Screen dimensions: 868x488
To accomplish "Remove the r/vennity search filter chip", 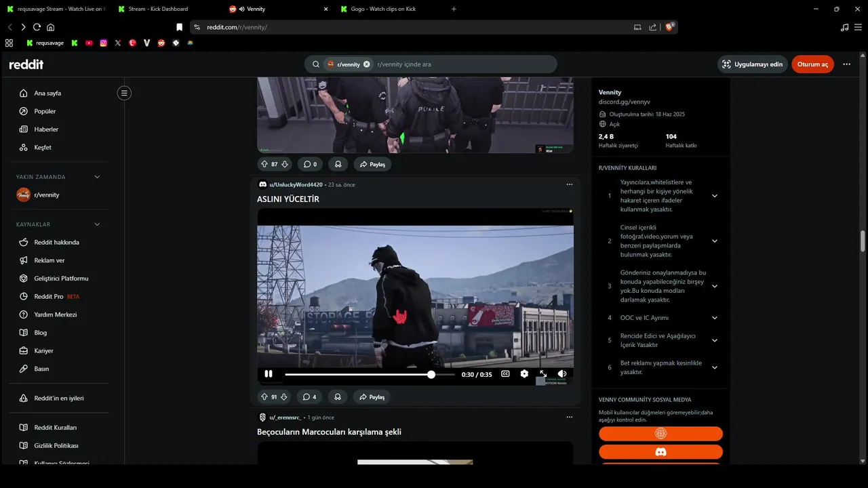I will click(367, 64).
